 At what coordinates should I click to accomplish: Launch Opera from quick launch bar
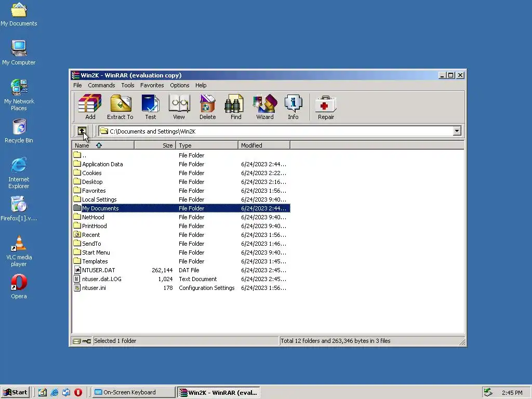tap(78, 392)
